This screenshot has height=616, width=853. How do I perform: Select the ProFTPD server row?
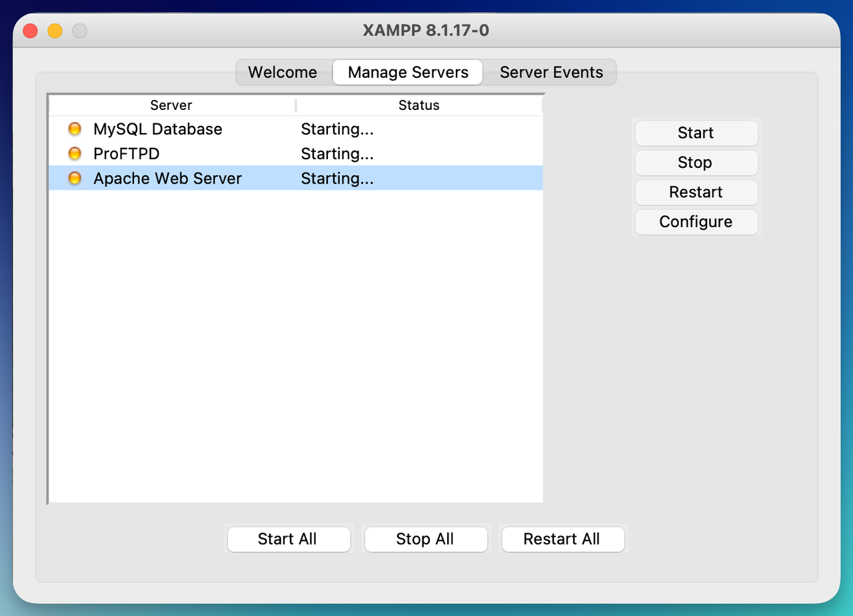[x=296, y=154]
